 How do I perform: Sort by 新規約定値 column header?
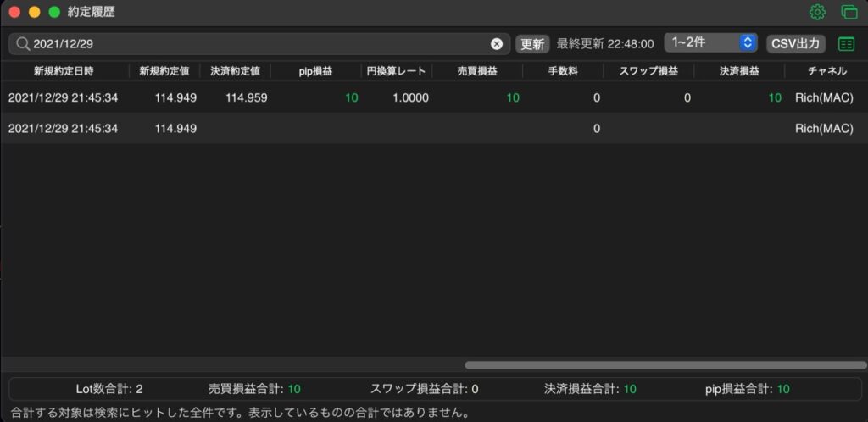tap(164, 71)
